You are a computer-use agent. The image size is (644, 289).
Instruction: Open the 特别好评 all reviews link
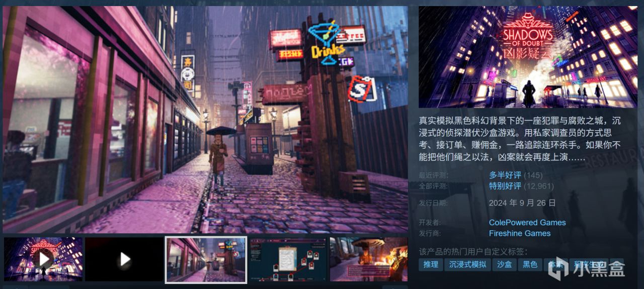505,186
